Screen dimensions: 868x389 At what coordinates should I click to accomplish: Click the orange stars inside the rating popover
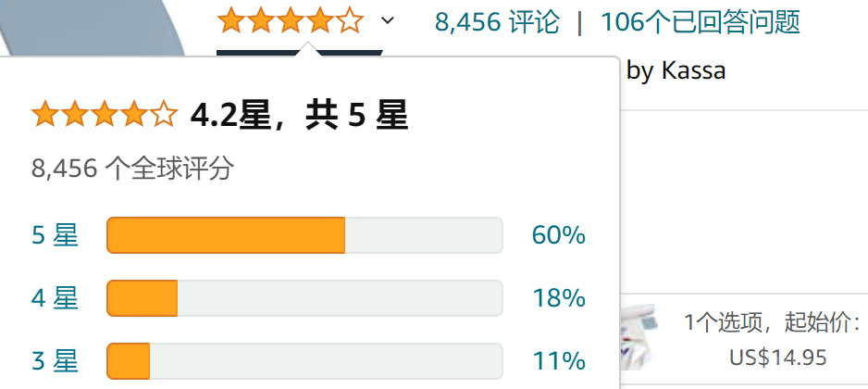pos(104,116)
